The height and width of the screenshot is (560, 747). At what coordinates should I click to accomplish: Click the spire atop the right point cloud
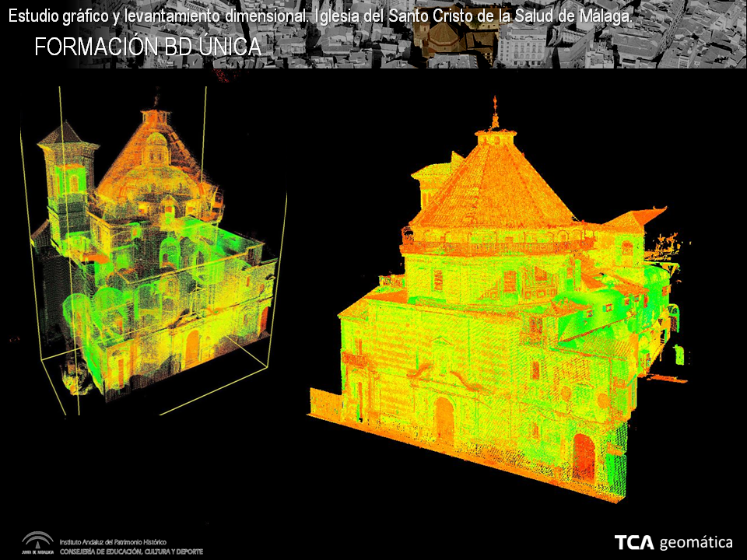click(x=493, y=113)
